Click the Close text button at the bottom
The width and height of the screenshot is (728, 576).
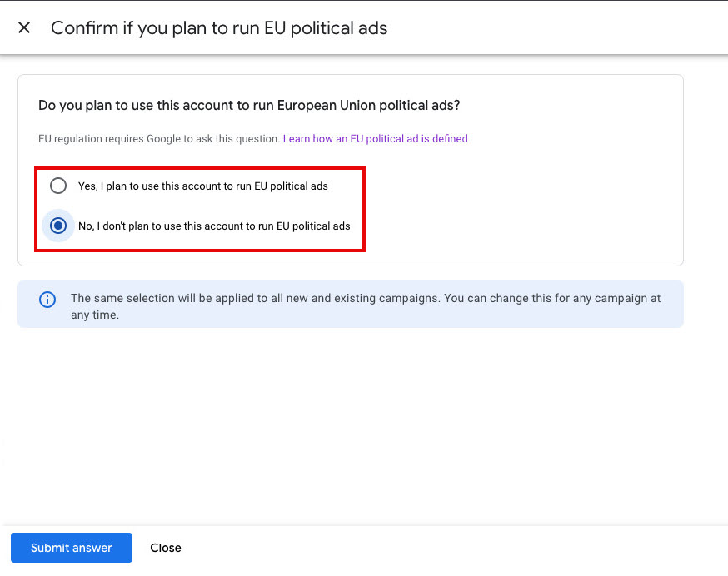pos(166,548)
